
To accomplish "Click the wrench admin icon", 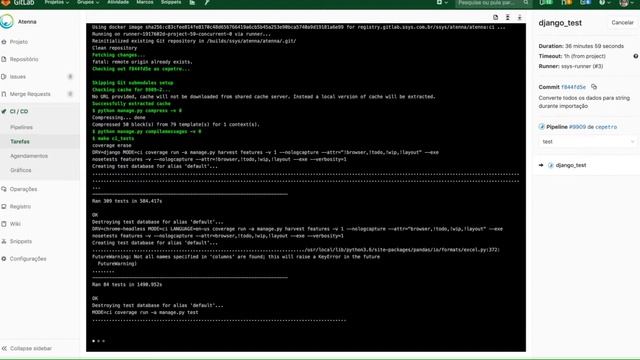I will tap(207, 2).
